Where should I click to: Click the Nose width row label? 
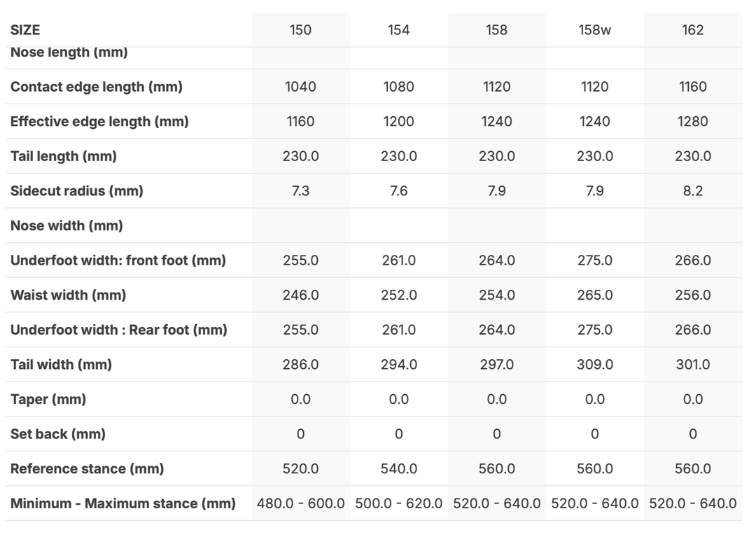pos(66,225)
